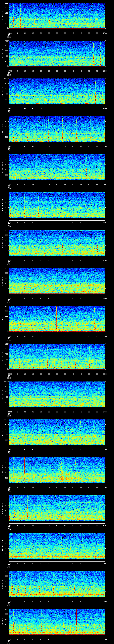Viewport: 114px width, 644px height.
Task: Click the '20:00' end time label
Action: tap(105, 147)
